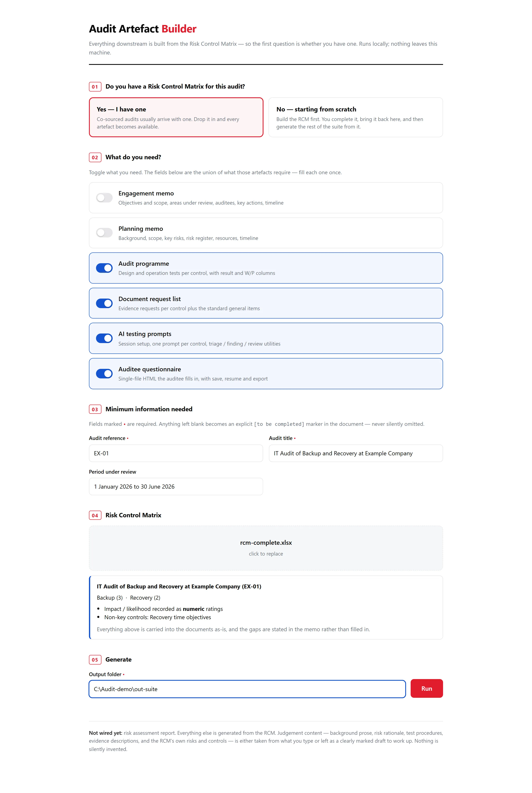This screenshot has height=793, width=532.
Task: Click the Audit reference input field
Action: coord(176,453)
